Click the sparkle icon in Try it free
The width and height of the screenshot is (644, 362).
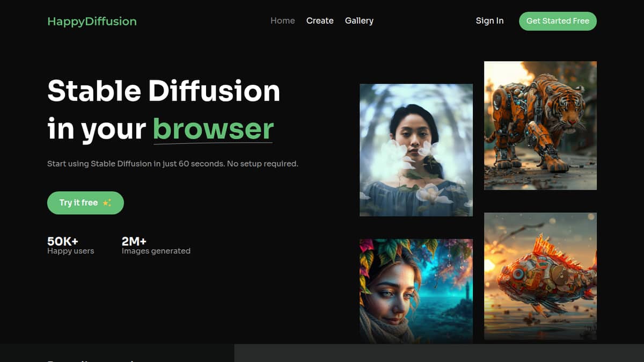point(107,203)
